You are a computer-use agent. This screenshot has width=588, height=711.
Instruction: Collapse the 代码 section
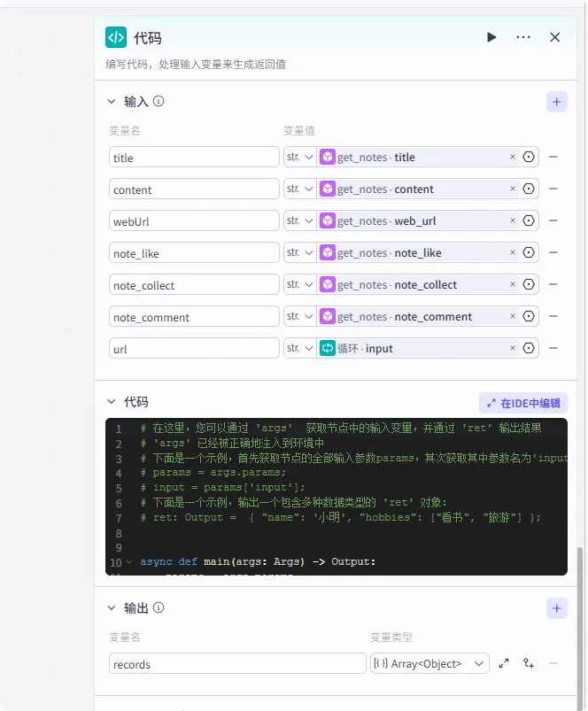pyautogui.click(x=112, y=402)
